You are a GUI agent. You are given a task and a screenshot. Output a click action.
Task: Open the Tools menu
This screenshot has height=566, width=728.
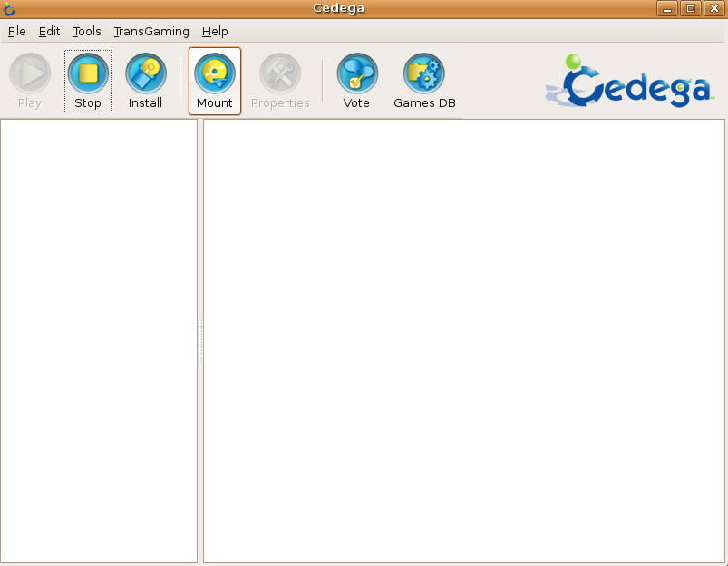click(87, 32)
